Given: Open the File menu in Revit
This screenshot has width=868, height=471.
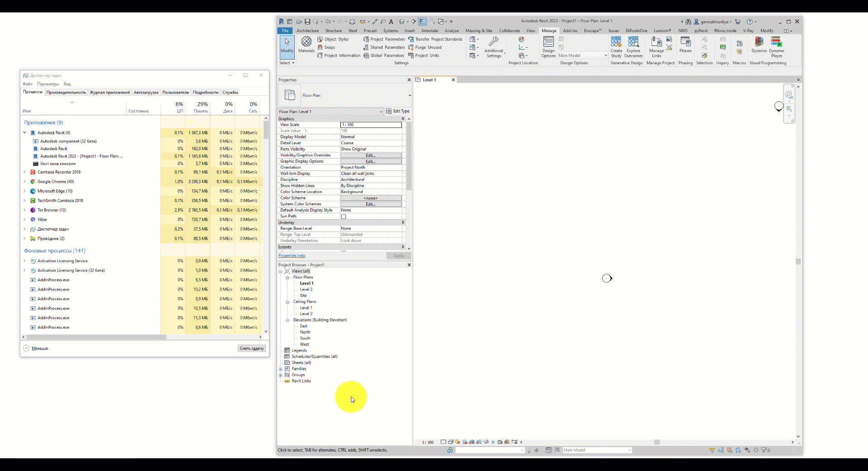Looking at the screenshot, I should [285, 31].
